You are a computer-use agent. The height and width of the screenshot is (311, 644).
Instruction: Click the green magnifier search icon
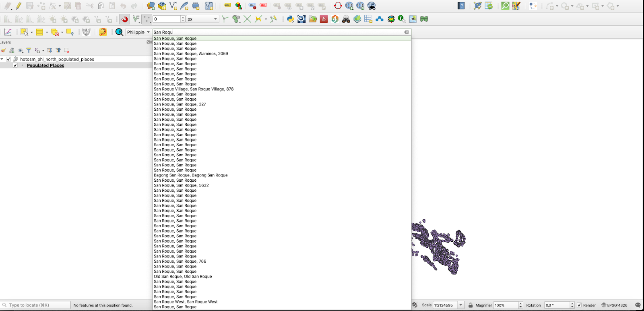(505, 6)
